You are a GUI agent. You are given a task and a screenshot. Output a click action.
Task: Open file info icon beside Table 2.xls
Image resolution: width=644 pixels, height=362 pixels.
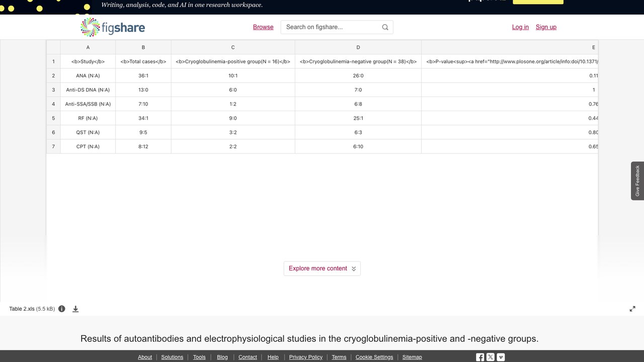click(62, 309)
